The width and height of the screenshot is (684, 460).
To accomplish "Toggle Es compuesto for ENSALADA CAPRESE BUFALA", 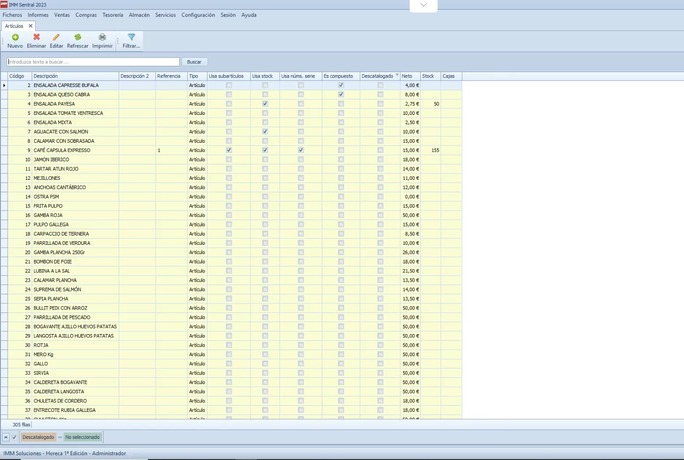I will [341, 86].
